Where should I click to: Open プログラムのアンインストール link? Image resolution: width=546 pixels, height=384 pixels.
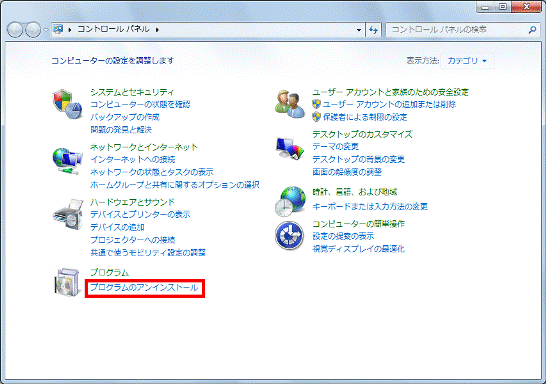[x=144, y=288]
